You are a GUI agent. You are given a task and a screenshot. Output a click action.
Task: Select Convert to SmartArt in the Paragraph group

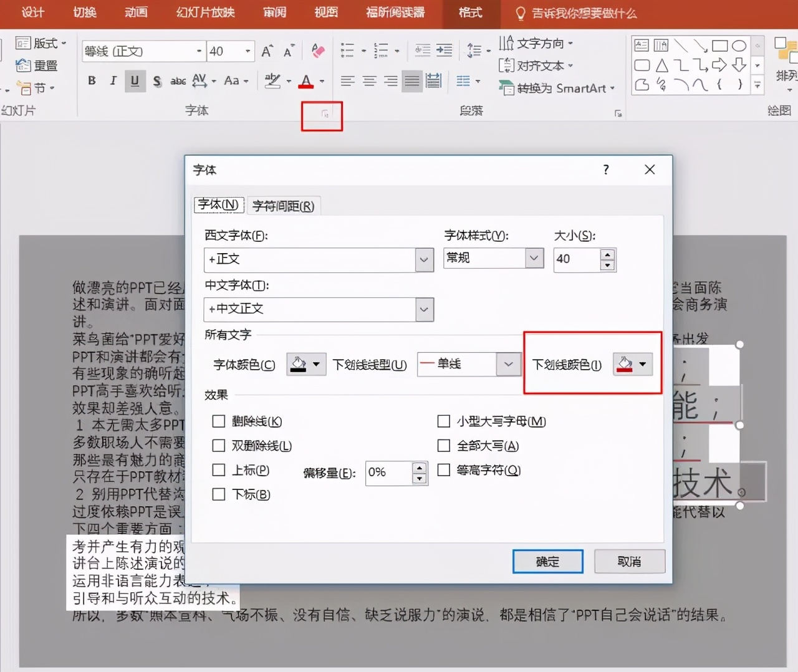point(557,89)
